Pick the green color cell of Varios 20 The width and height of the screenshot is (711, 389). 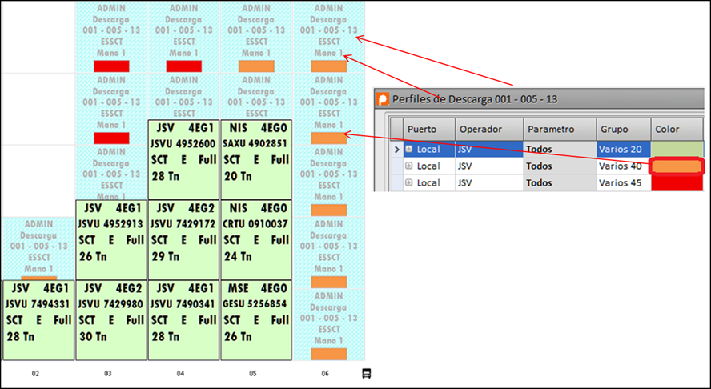pyautogui.click(x=677, y=149)
